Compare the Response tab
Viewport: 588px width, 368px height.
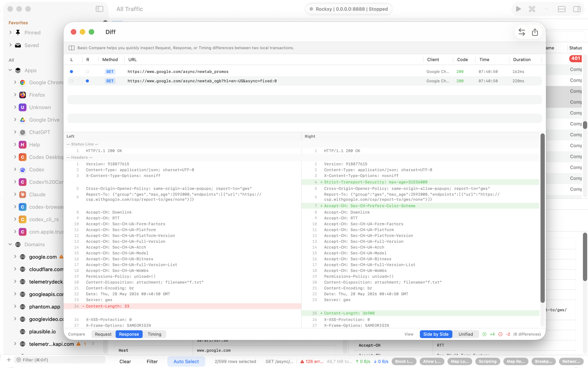(x=129, y=334)
